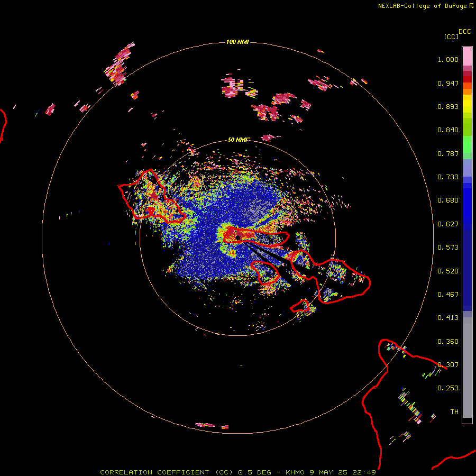Screen dimensions: 476x476
Task: Click the 1.000 value on the legend
Action: 448,59
